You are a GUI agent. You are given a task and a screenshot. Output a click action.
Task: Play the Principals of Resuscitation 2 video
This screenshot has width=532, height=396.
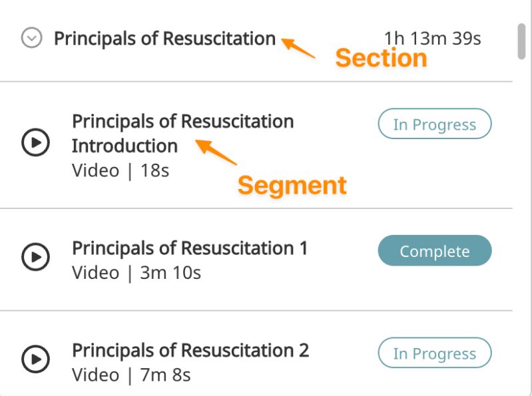[x=35, y=359]
